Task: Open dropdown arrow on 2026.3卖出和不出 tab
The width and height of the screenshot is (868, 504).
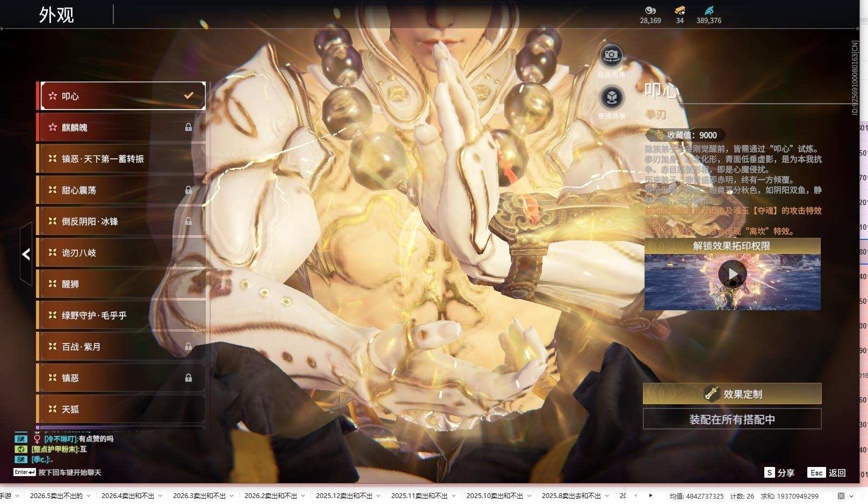Action: click(x=232, y=496)
